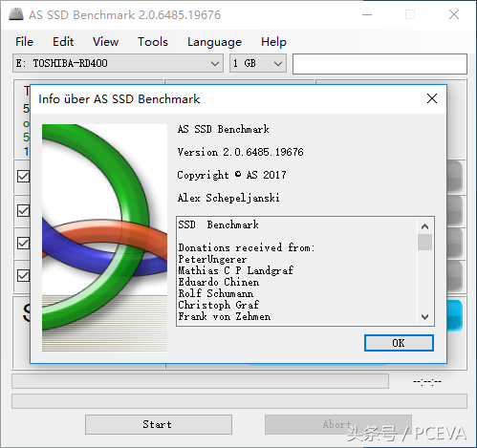Image resolution: width=477 pixels, height=448 pixels.
Task: Minimize the AS SSD Benchmark window
Action: pyautogui.click(x=367, y=14)
